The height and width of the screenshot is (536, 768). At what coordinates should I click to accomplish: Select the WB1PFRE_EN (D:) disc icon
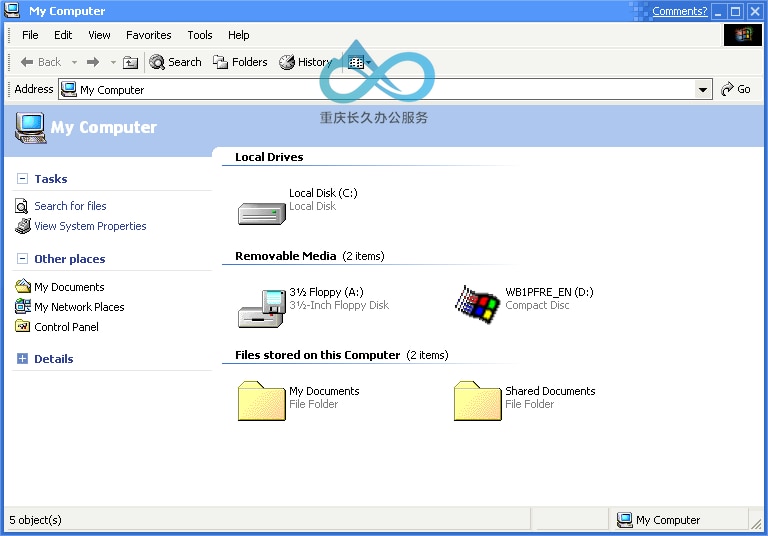[477, 304]
